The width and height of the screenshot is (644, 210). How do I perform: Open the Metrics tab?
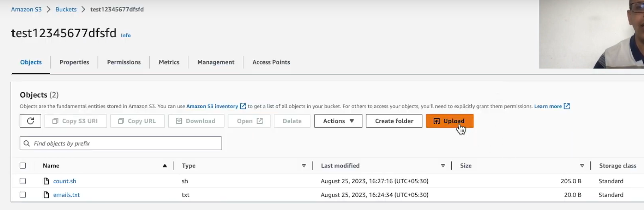pos(169,62)
